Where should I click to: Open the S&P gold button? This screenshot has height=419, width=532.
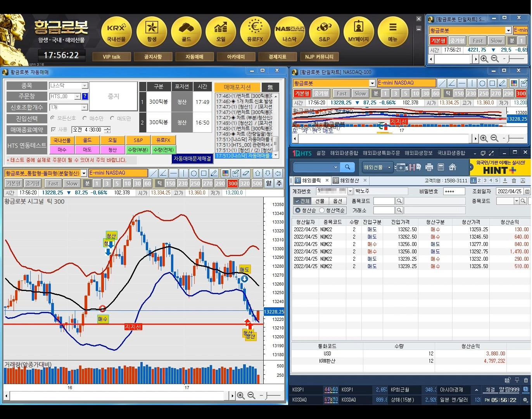324,32
